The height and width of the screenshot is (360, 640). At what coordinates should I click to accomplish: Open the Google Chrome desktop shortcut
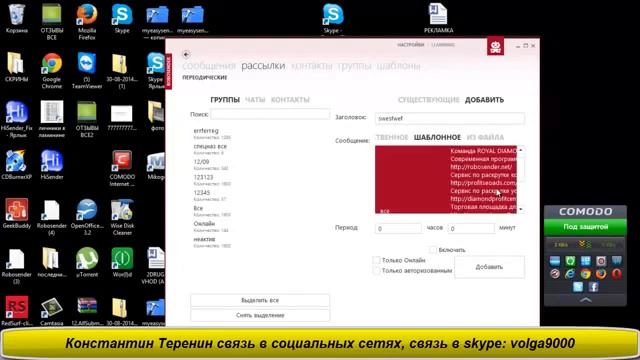tap(52, 71)
